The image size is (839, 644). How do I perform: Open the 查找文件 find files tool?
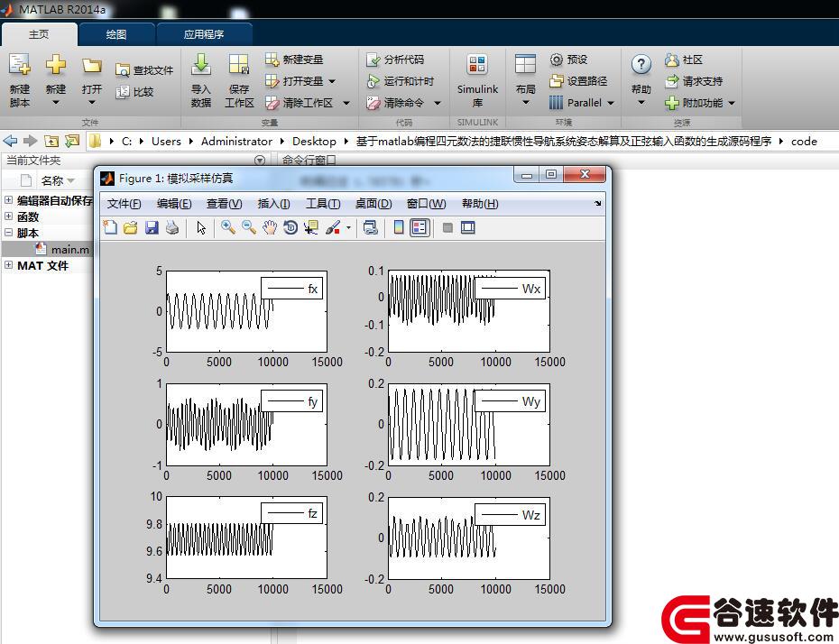[144, 70]
